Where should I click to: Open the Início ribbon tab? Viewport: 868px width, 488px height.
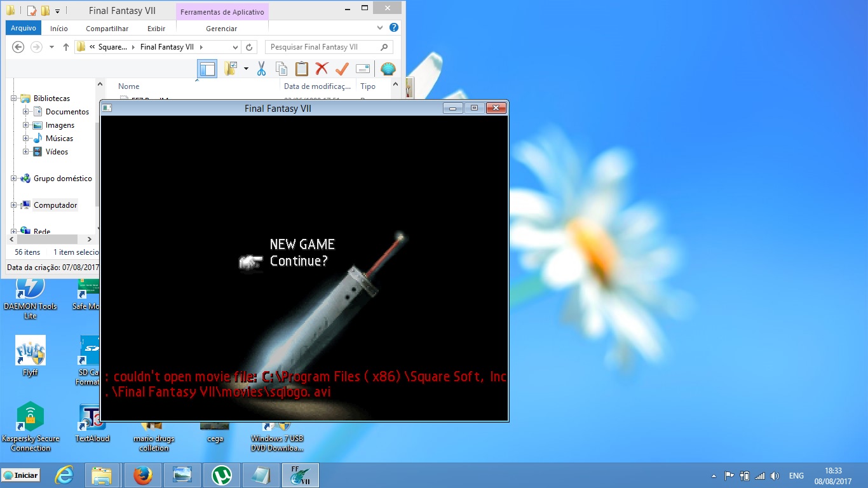[x=59, y=29]
